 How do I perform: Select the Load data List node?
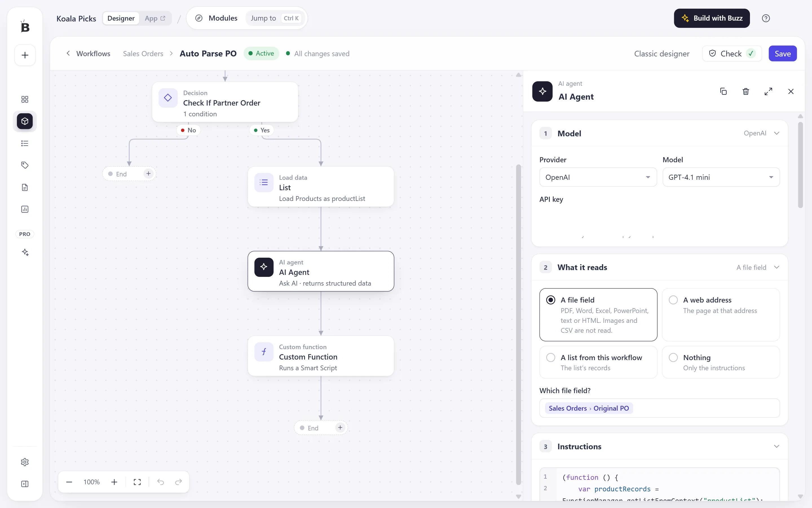[321, 187]
